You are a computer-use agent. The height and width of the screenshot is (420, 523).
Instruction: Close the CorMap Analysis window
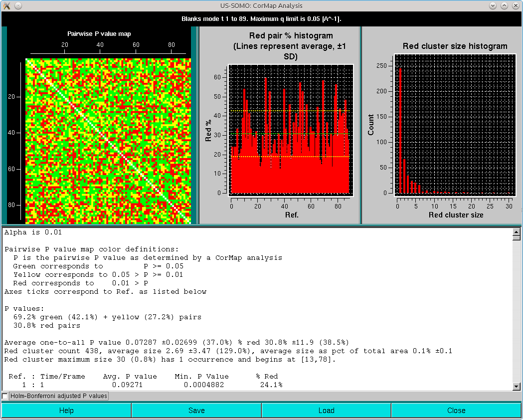pyautogui.click(x=456, y=410)
